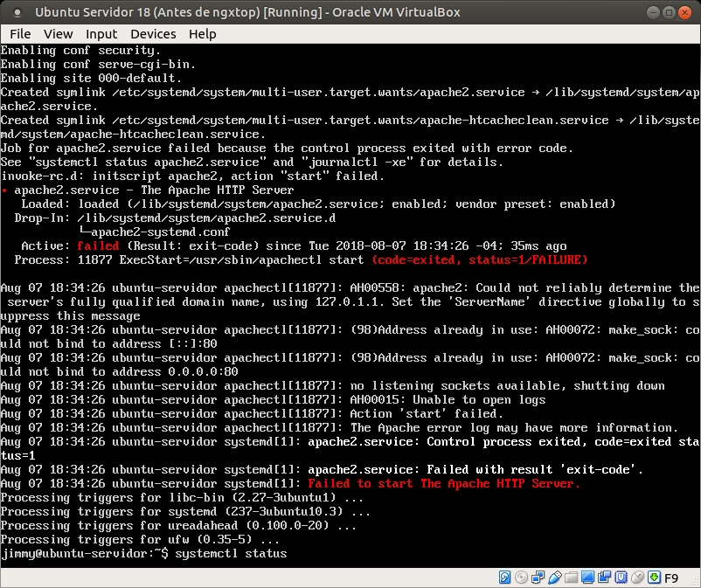Click the display settings monitor icon

click(x=586, y=578)
